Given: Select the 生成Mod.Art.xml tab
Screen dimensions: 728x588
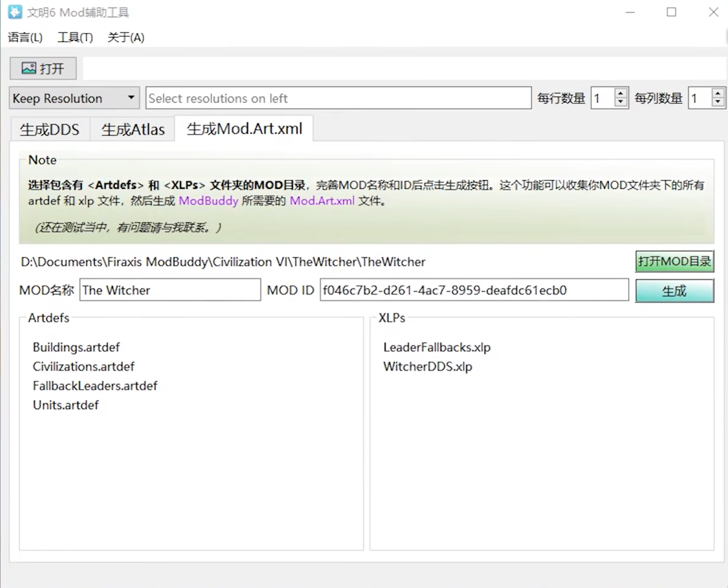Looking at the screenshot, I should coord(245,128).
